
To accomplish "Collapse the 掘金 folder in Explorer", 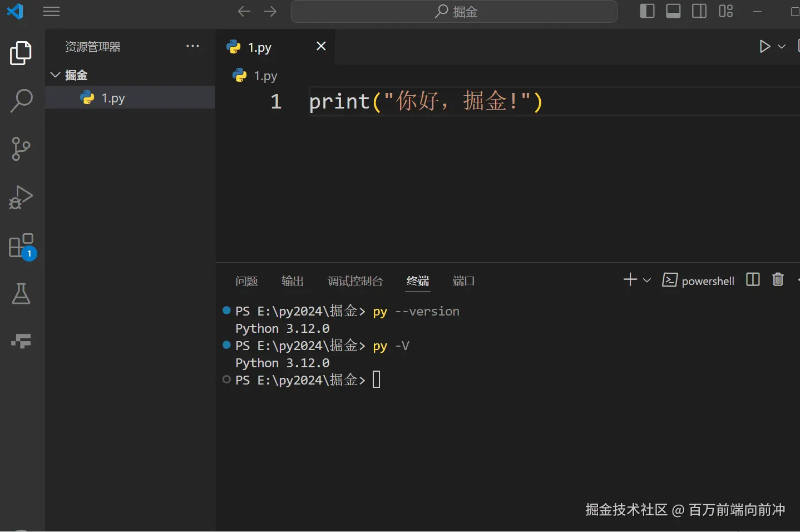I will (55, 75).
